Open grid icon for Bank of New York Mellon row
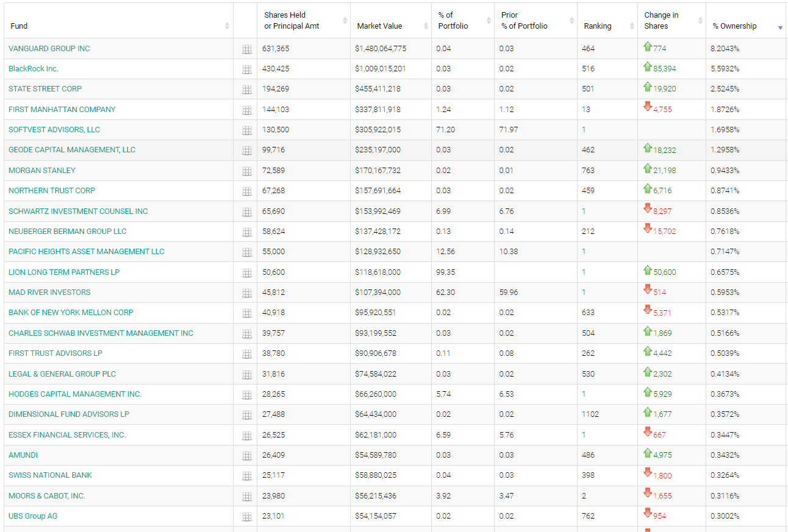The image size is (788, 532). coord(247,313)
